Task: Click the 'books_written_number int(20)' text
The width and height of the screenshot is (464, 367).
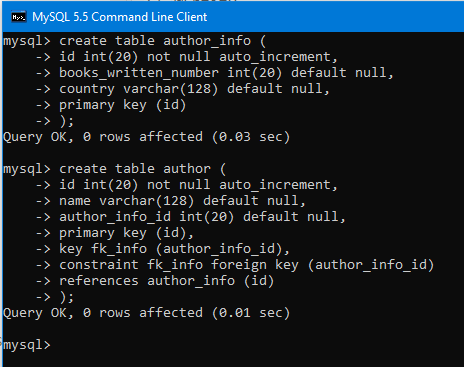Action: (x=170, y=73)
